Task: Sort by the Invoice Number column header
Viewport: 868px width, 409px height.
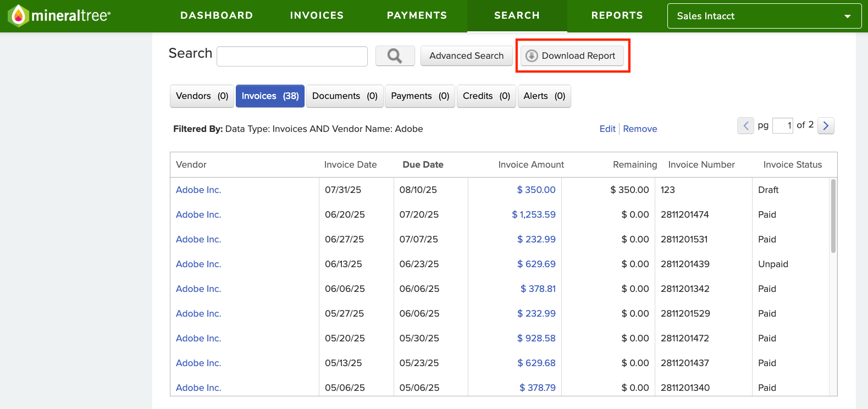Action: tap(701, 164)
